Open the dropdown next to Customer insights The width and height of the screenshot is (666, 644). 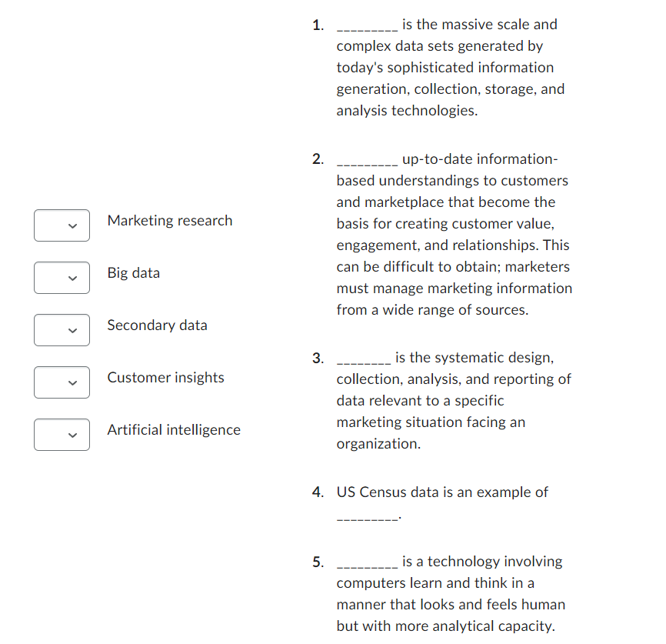(62, 382)
